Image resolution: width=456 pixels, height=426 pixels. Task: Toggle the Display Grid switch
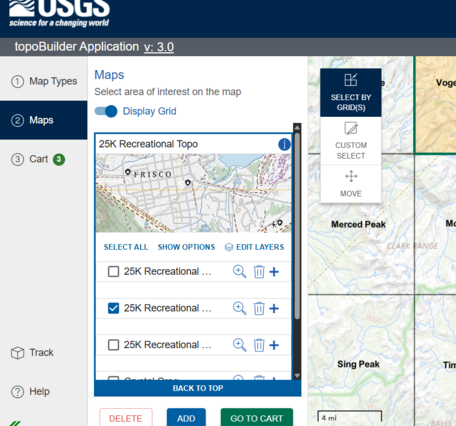[x=106, y=111]
